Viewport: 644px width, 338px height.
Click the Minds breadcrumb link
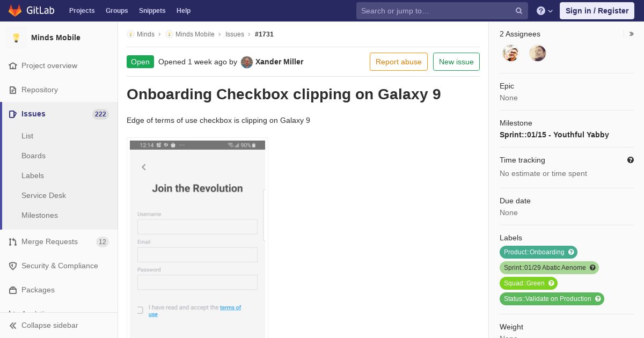pyautogui.click(x=145, y=34)
